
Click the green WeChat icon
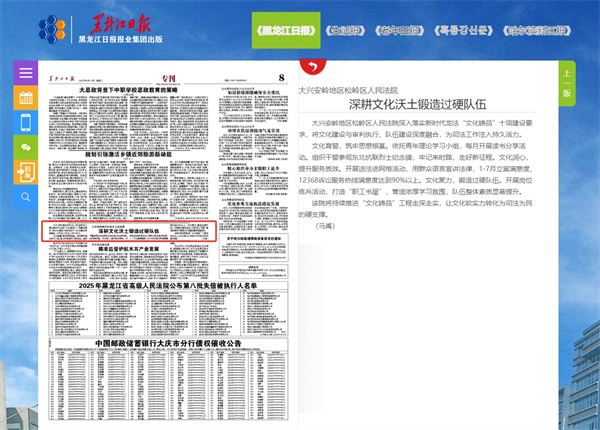26,147
